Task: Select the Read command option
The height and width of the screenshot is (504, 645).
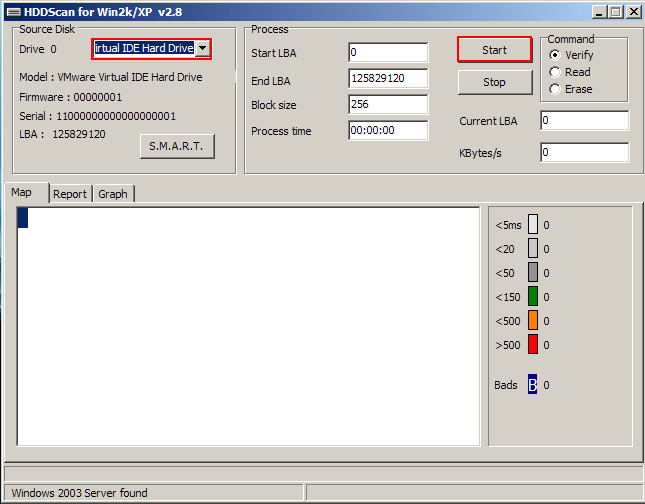Action: point(555,72)
